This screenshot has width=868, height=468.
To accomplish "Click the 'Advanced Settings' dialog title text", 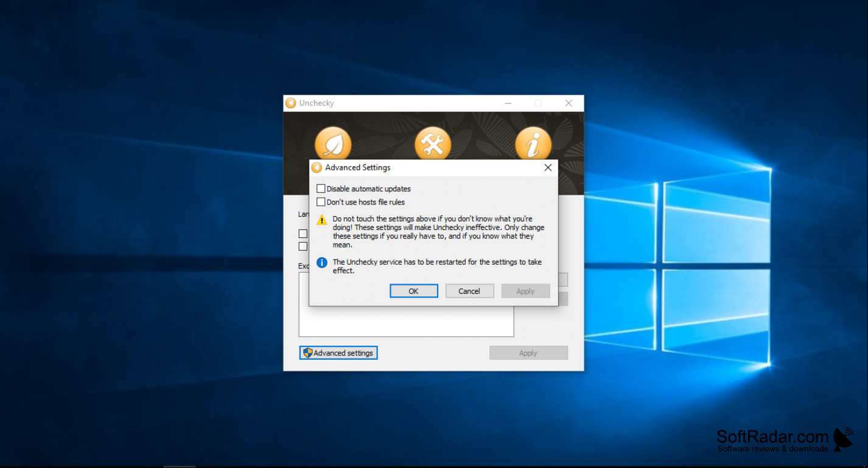I will coord(358,167).
